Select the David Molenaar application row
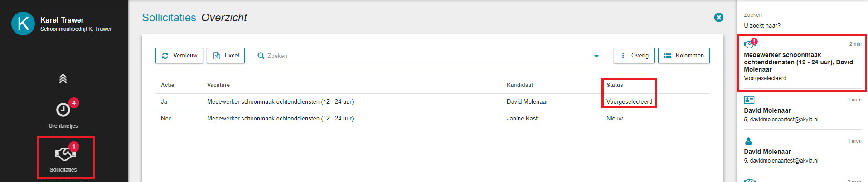The height and width of the screenshot is (182, 868). 432,102
